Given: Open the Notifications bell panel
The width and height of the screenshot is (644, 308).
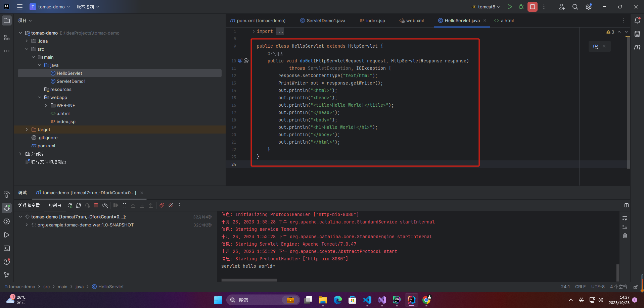Looking at the screenshot, I should click(637, 20).
